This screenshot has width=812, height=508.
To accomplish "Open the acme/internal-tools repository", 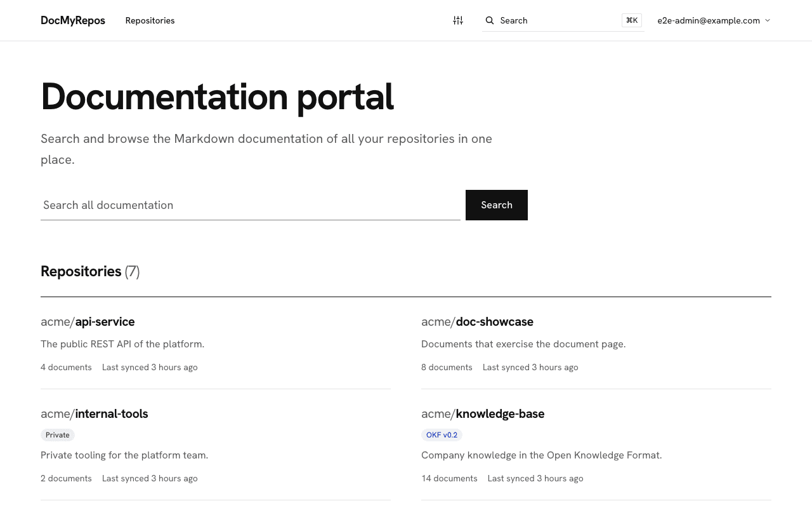I will point(95,414).
